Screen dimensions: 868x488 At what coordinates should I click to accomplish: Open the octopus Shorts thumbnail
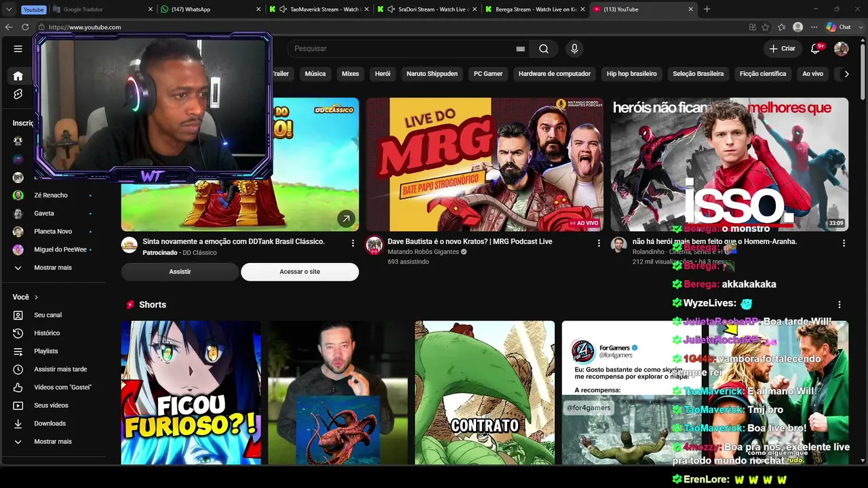[x=338, y=393]
